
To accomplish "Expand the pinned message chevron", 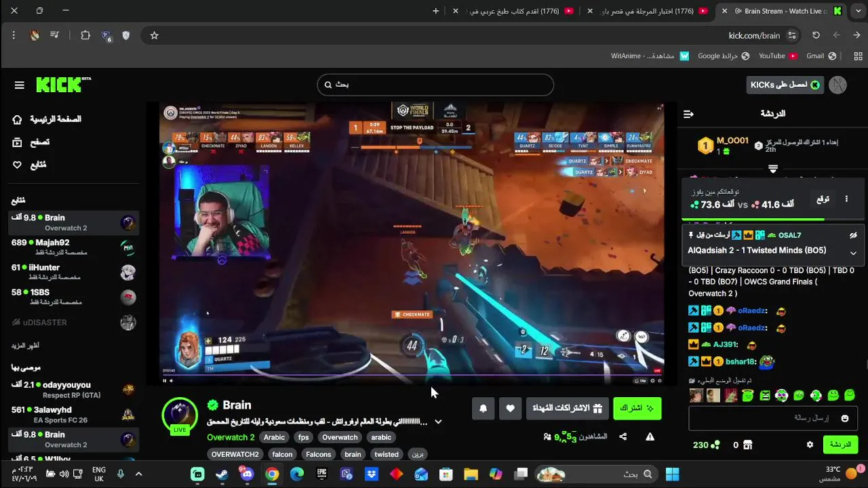I will coord(853,253).
